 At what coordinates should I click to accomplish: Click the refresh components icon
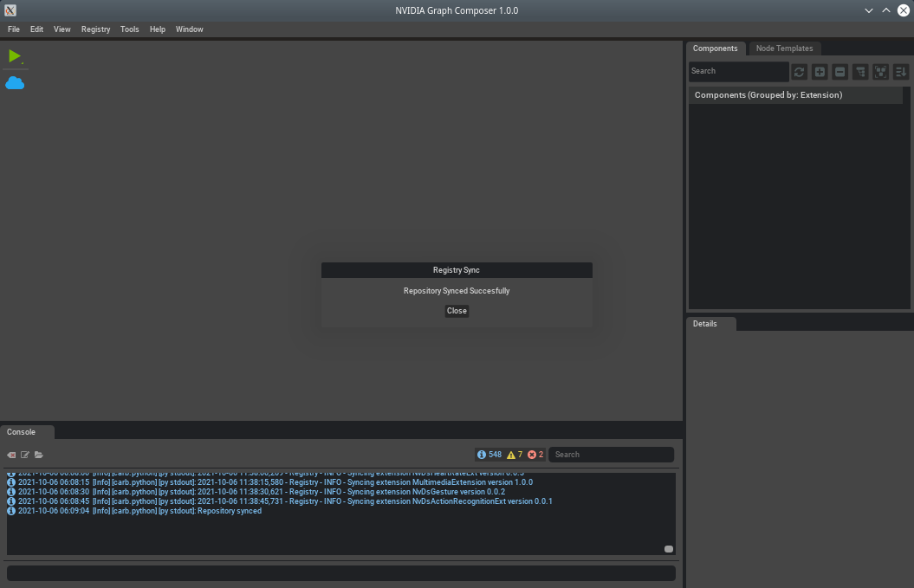[799, 72]
